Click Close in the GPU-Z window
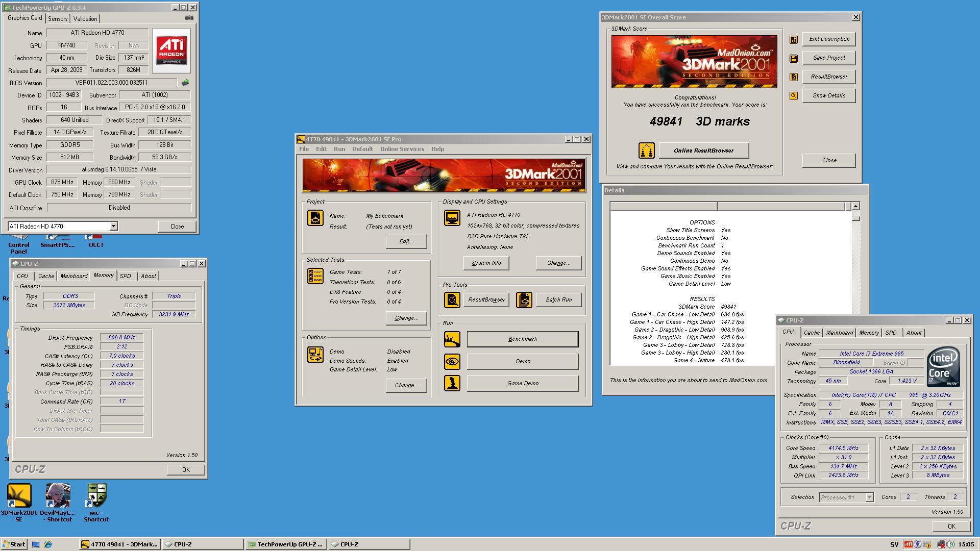This screenshot has width=980, height=551. tap(177, 227)
